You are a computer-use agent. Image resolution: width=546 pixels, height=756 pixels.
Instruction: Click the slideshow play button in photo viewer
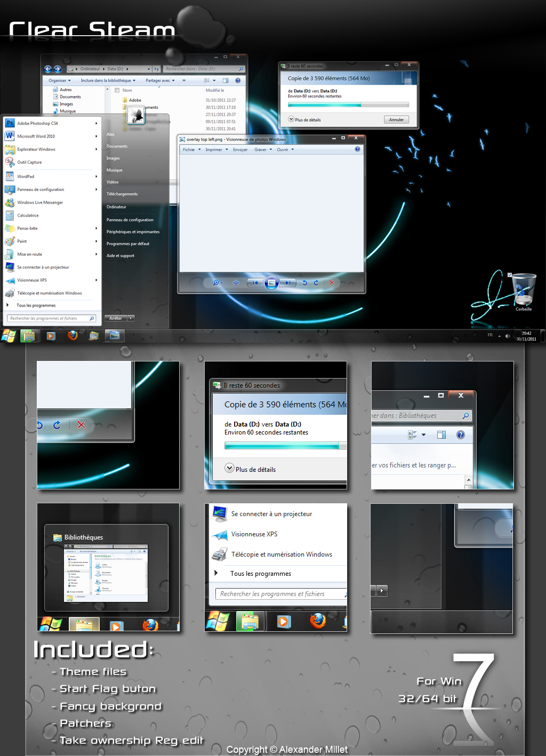pos(271,283)
